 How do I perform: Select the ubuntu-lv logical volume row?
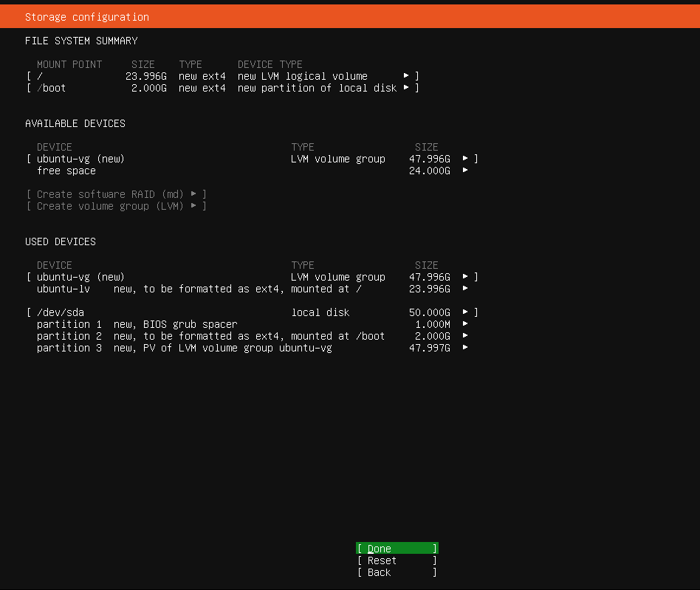click(x=253, y=289)
